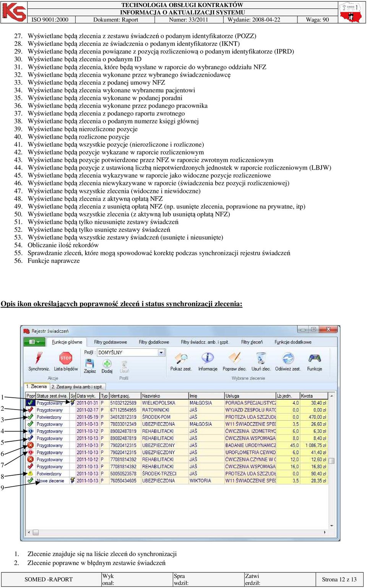Sort by Kwota column header
367x588 pixels.
pyautogui.click(x=313, y=396)
